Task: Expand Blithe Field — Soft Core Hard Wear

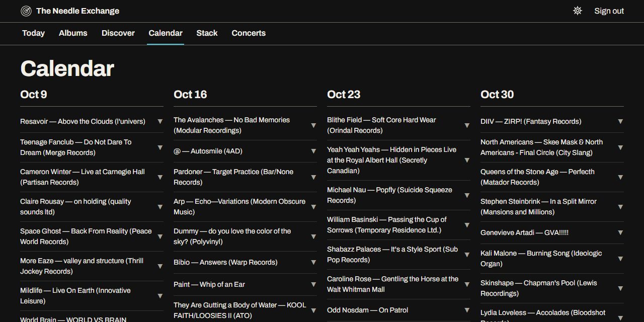Action: pos(398,125)
